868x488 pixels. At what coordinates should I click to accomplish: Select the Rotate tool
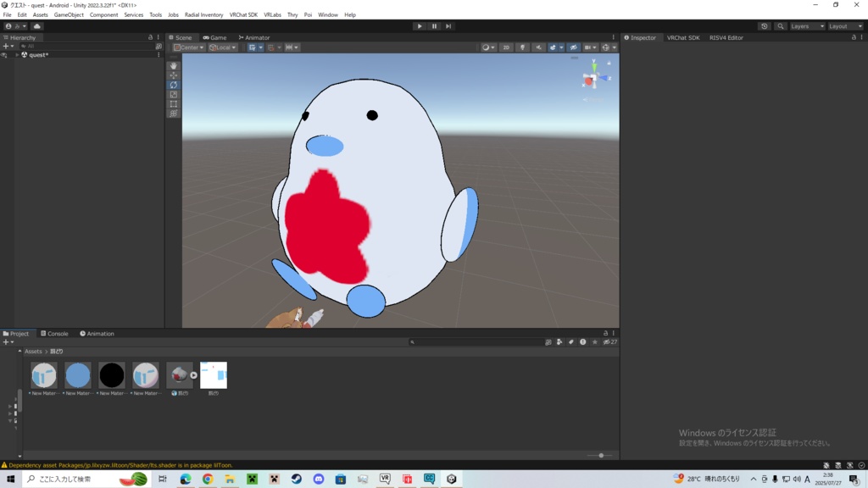point(174,85)
